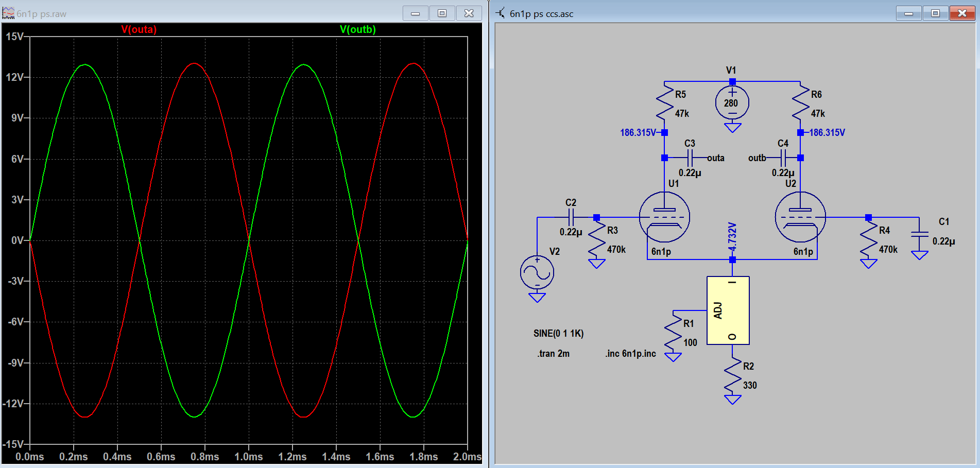Click the V(outb) trace label
Image resolution: width=980 pixels, height=468 pixels.
point(358,29)
